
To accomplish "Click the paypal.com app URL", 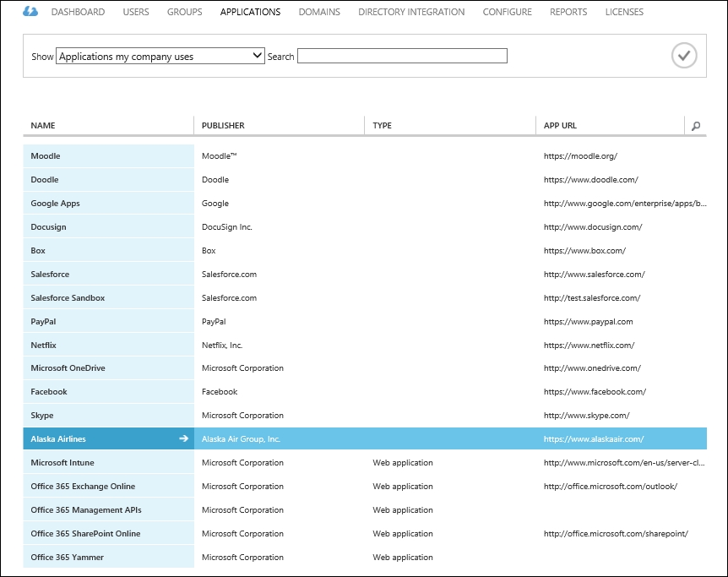I will click(589, 322).
